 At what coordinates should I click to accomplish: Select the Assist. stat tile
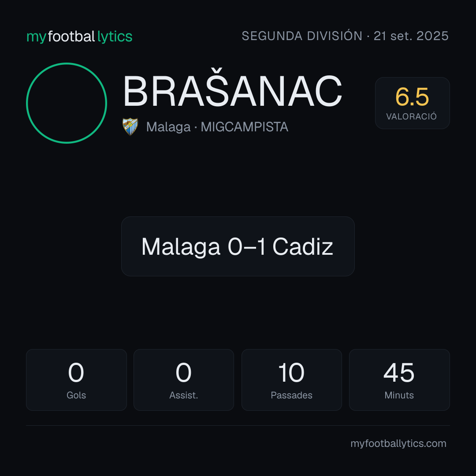click(184, 380)
